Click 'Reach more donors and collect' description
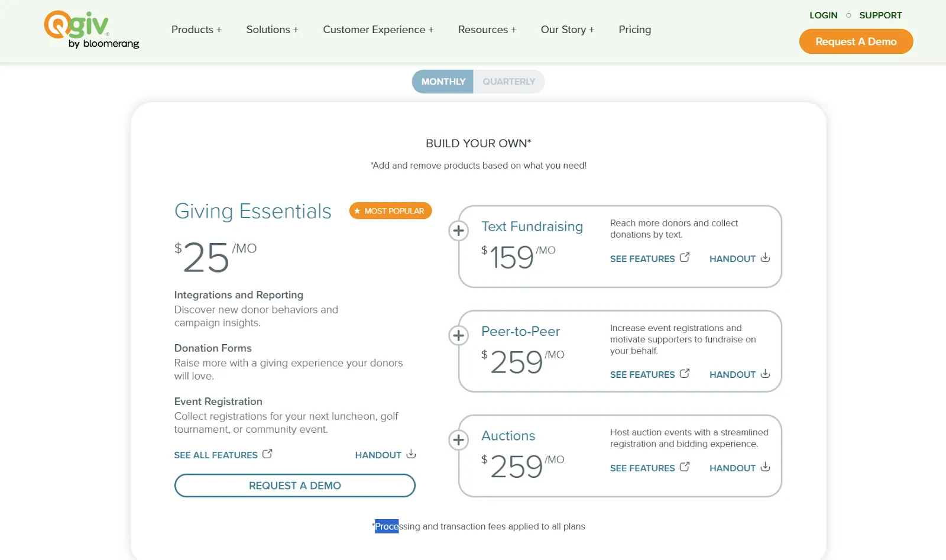946x560 pixels. tap(674, 228)
